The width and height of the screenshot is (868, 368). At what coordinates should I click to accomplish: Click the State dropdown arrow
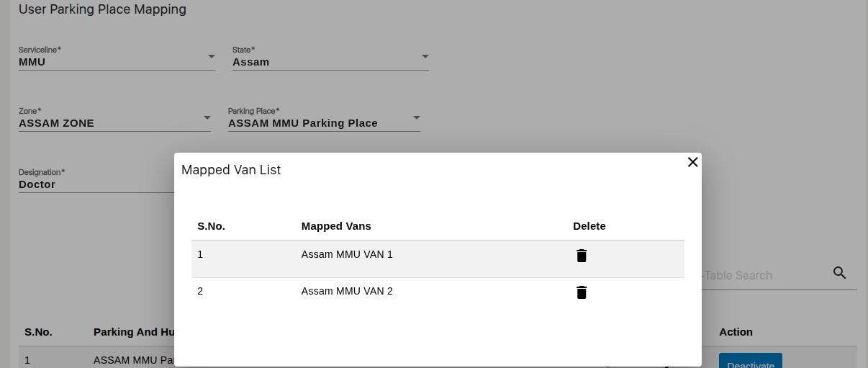point(425,56)
